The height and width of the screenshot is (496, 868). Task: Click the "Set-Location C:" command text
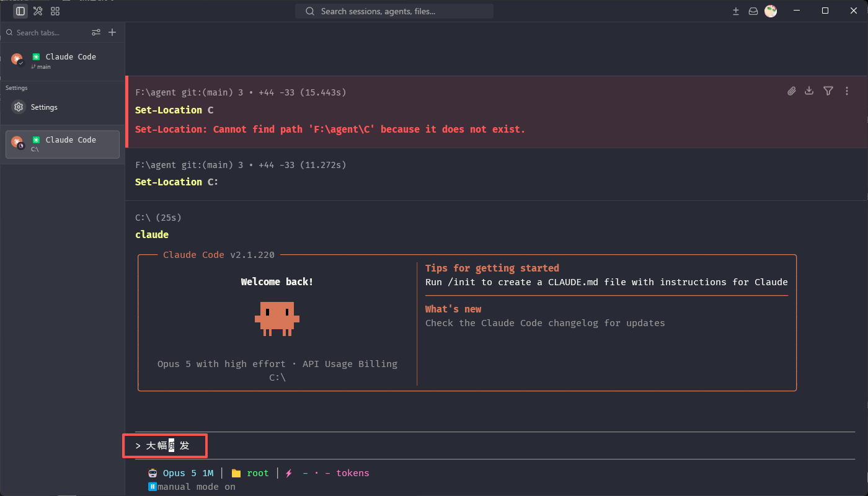[x=177, y=182]
